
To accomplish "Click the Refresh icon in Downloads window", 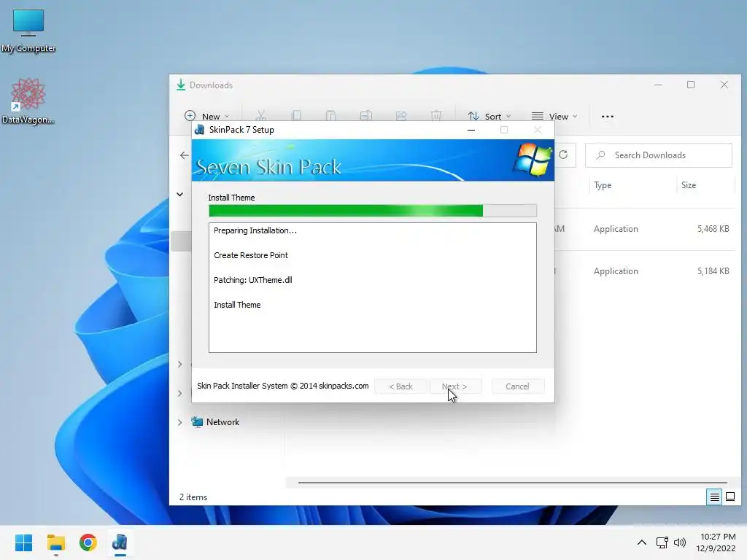I will (x=563, y=155).
